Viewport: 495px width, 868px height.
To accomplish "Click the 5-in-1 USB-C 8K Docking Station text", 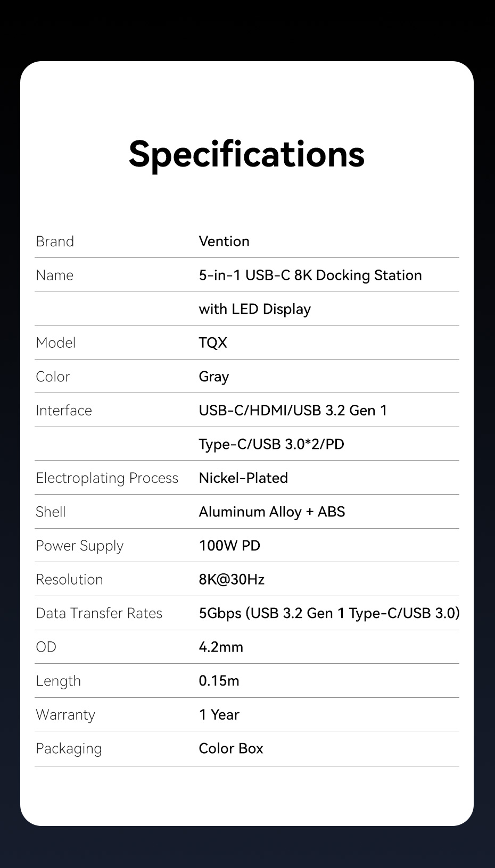I will 310,276.
